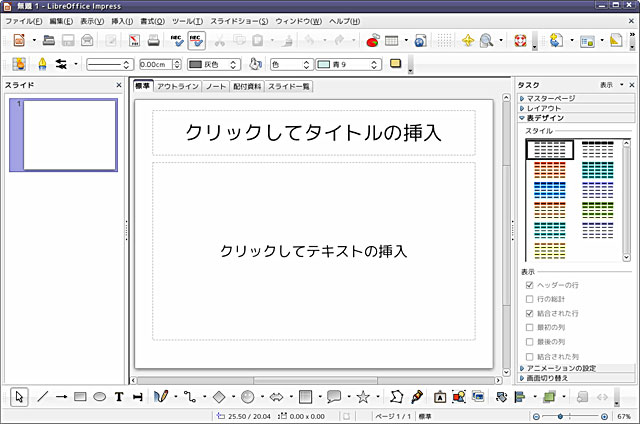Enable 最後の列 checkbox
The height and width of the screenshot is (424, 640).
[529, 342]
